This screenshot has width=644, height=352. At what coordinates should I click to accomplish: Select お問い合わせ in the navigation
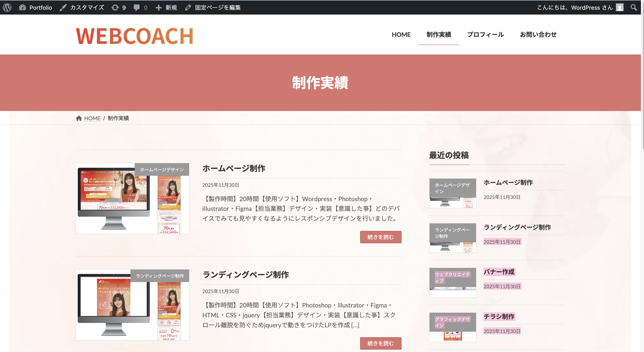pyautogui.click(x=538, y=35)
